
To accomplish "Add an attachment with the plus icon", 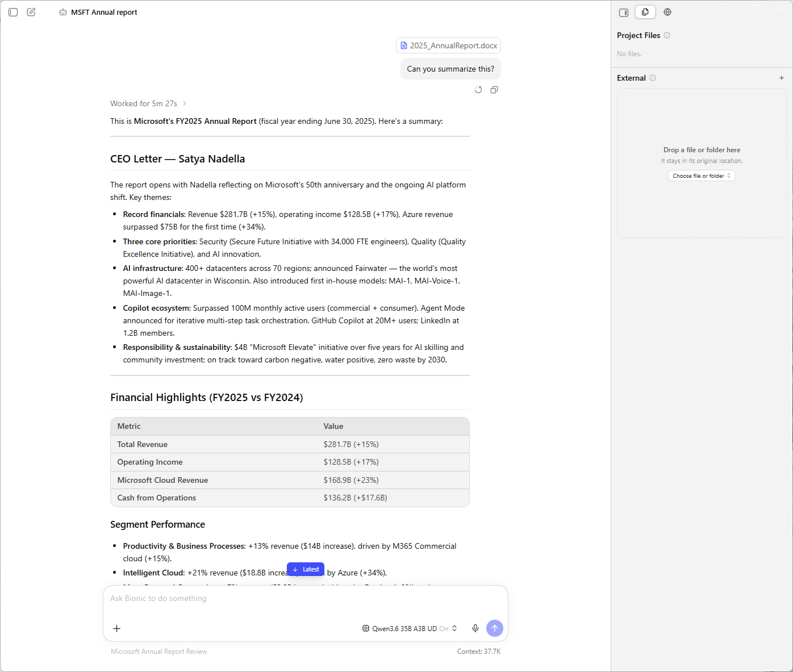I will 116,628.
